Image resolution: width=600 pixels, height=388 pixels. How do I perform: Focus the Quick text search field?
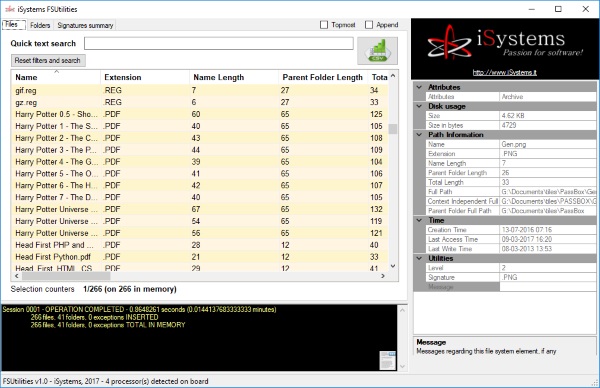click(218, 43)
